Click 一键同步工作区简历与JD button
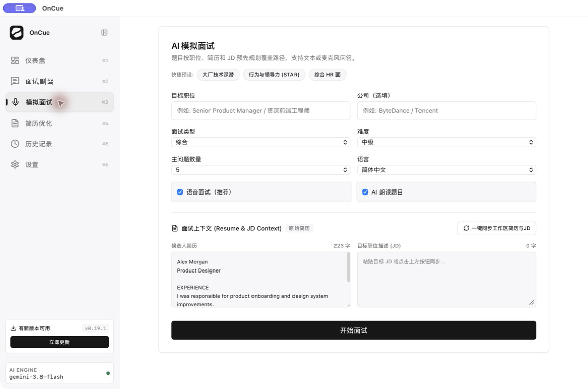 (497, 228)
